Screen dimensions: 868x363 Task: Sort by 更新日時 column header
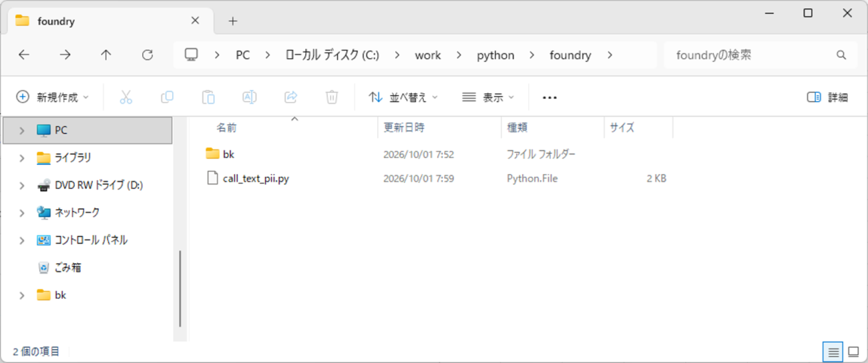pyautogui.click(x=439, y=127)
